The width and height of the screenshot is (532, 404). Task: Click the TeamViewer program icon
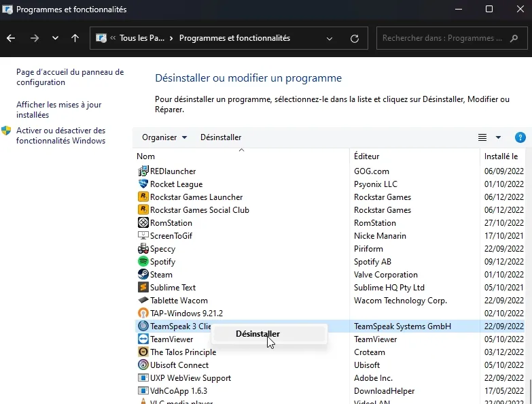pyautogui.click(x=143, y=339)
